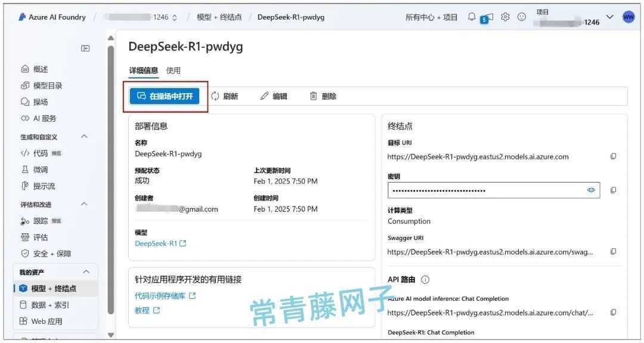Image resolution: width=644 pixels, height=343 pixels.
Task: Collapse the 生成和自定义 section
Action: (x=84, y=137)
